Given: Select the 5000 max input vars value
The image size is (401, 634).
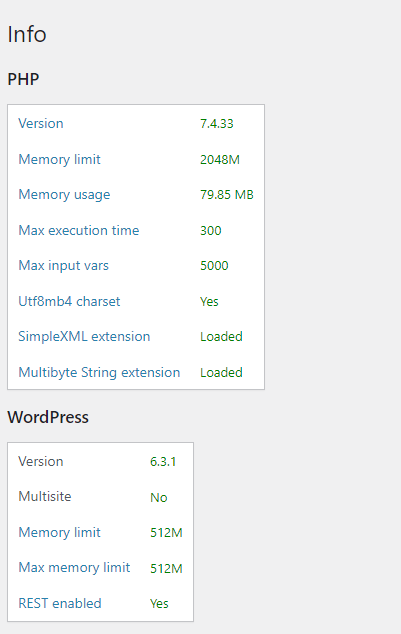Looking at the screenshot, I should tap(214, 266).
